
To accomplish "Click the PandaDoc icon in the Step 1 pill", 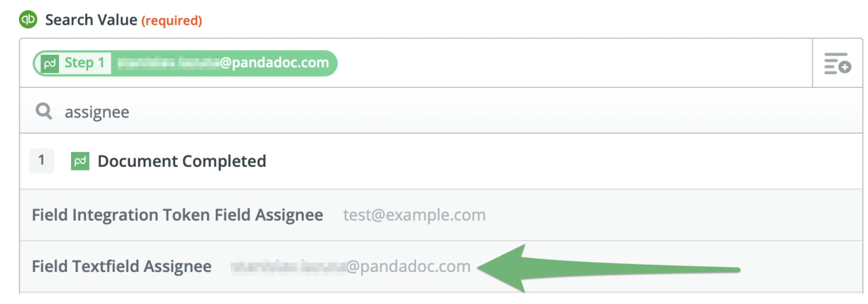I will pyautogui.click(x=50, y=63).
